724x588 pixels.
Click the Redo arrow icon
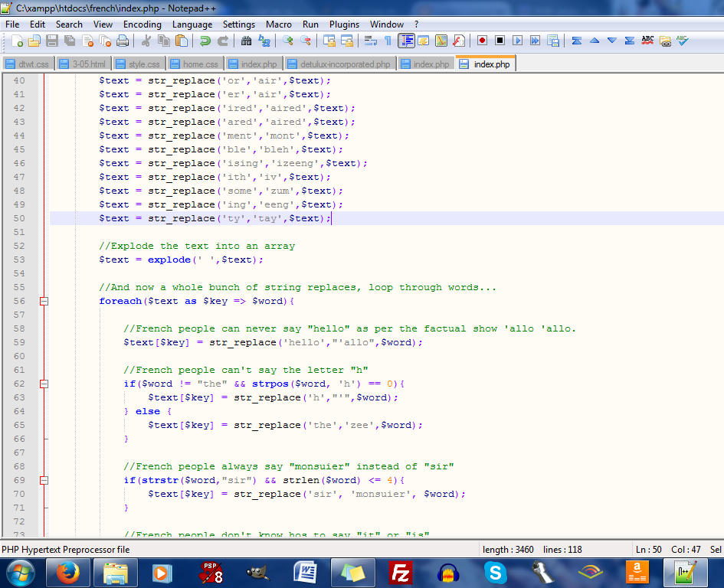(x=222, y=41)
